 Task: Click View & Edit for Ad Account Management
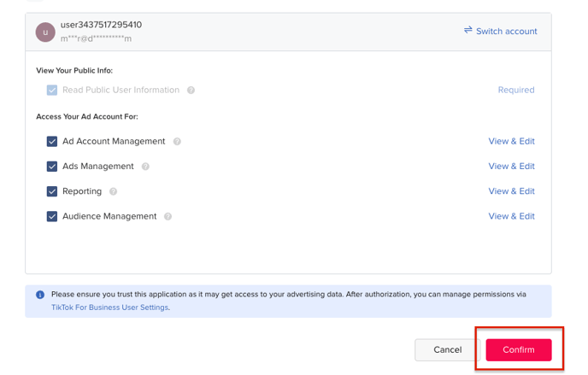(x=511, y=142)
